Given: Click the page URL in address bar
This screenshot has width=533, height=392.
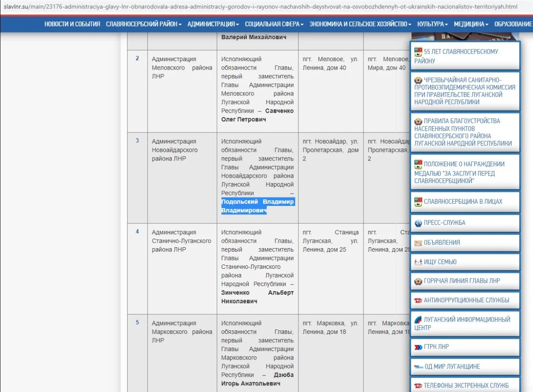Looking at the screenshot, I should (x=261, y=7).
